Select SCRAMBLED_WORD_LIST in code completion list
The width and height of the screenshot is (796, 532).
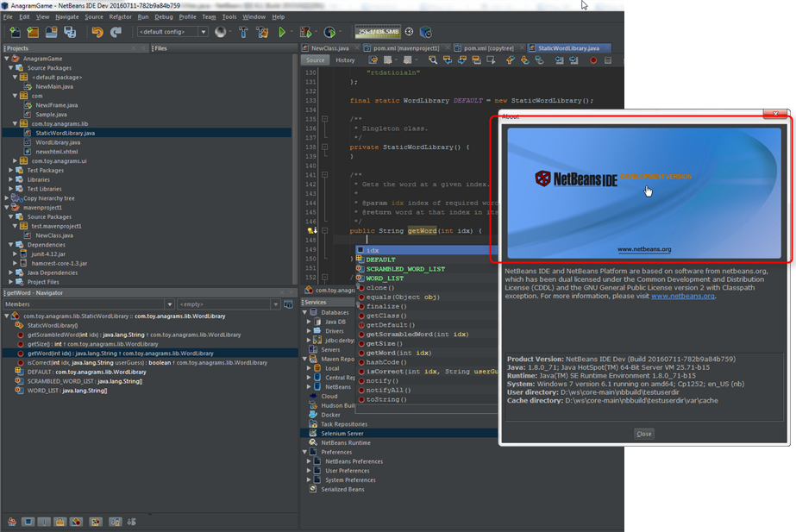pos(405,269)
